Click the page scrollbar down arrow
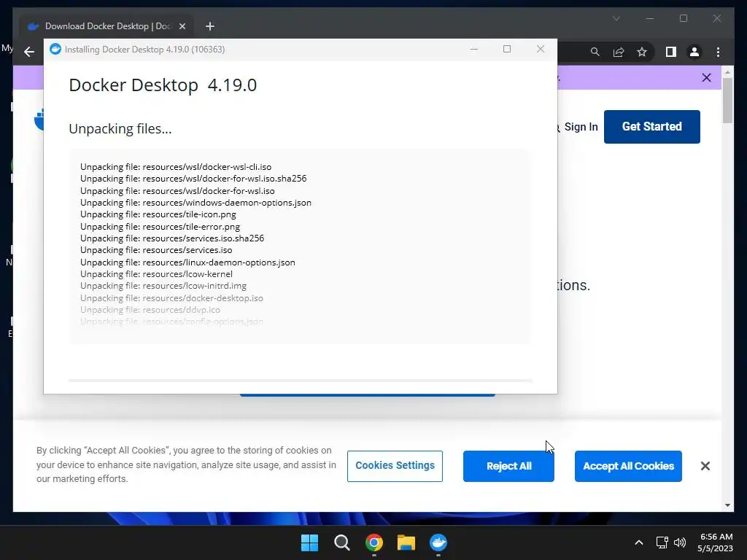Image resolution: width=747 pixels, height=560 pixels. coord(727,505)
